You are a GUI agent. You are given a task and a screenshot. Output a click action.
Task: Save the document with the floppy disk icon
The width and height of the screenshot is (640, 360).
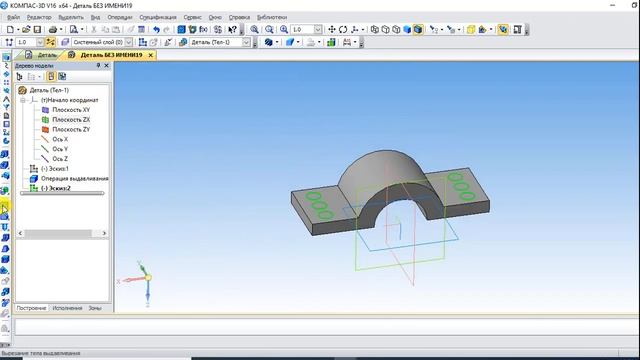click(37, 29)
